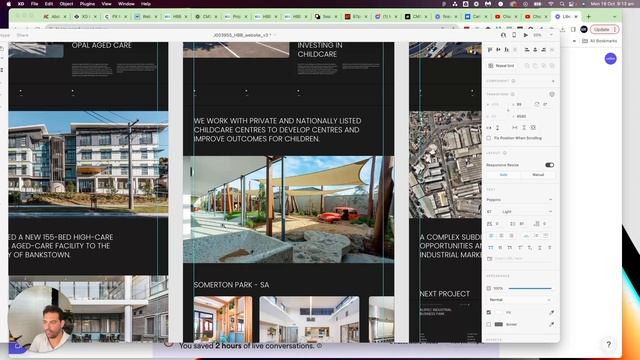Viewport: 640px width, 360px height.
Task: Toggle the Responsive Resize switch
Action: [549, 165]
